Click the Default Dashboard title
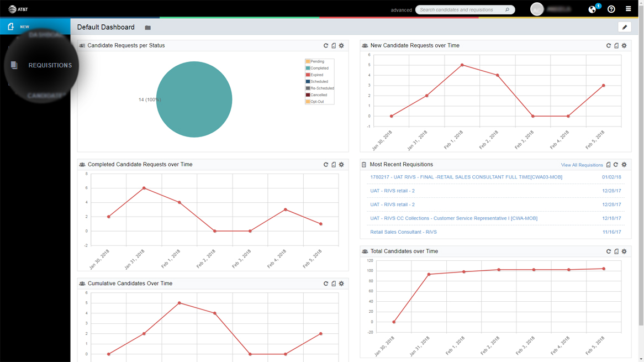644x362 pixels. tap(106, 27)
